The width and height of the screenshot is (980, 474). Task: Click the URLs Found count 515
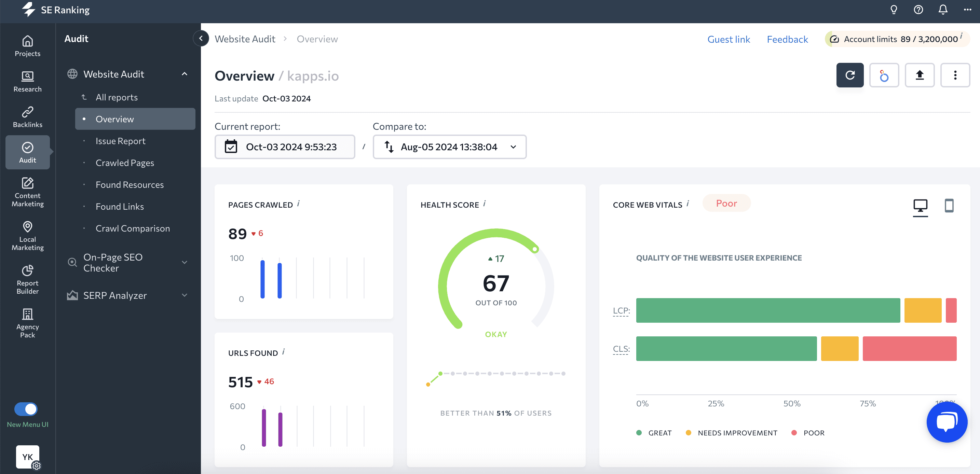(x=240, y=382)
